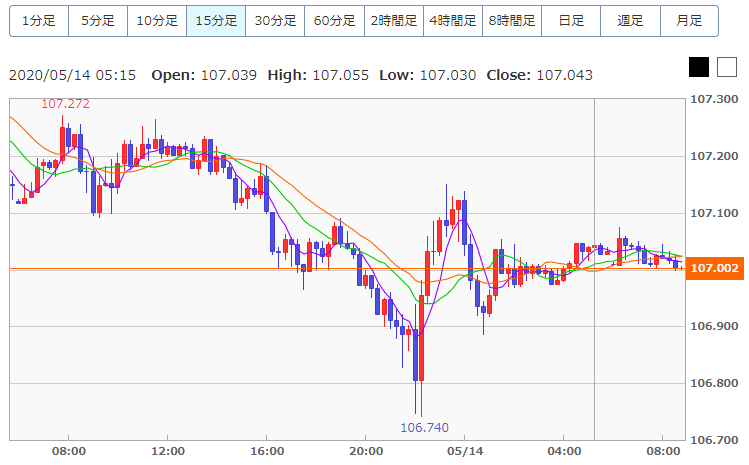
Task: Select the 8時間足 tab
Action: coord(512,21)
